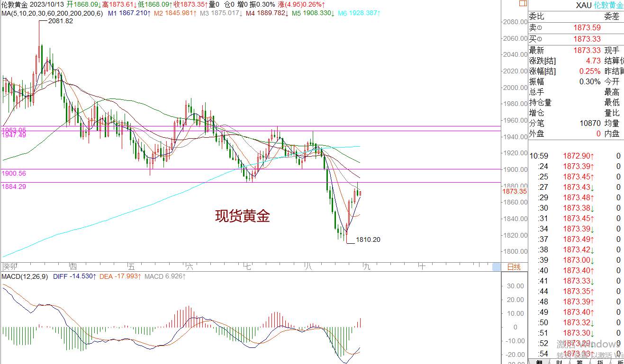This screenshot has width=624, height=364.
Task: Select the MACD(12,26,9) indicator label
Action: [26, 276]
